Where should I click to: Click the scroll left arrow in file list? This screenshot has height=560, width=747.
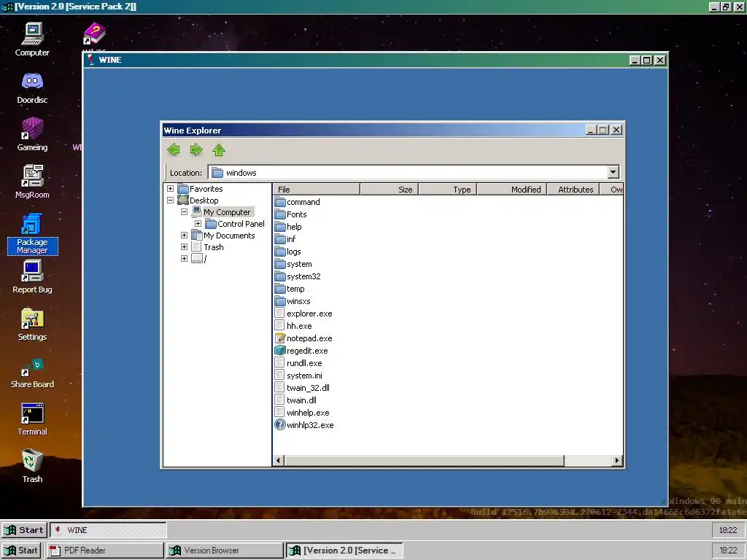tap(279, 461)
